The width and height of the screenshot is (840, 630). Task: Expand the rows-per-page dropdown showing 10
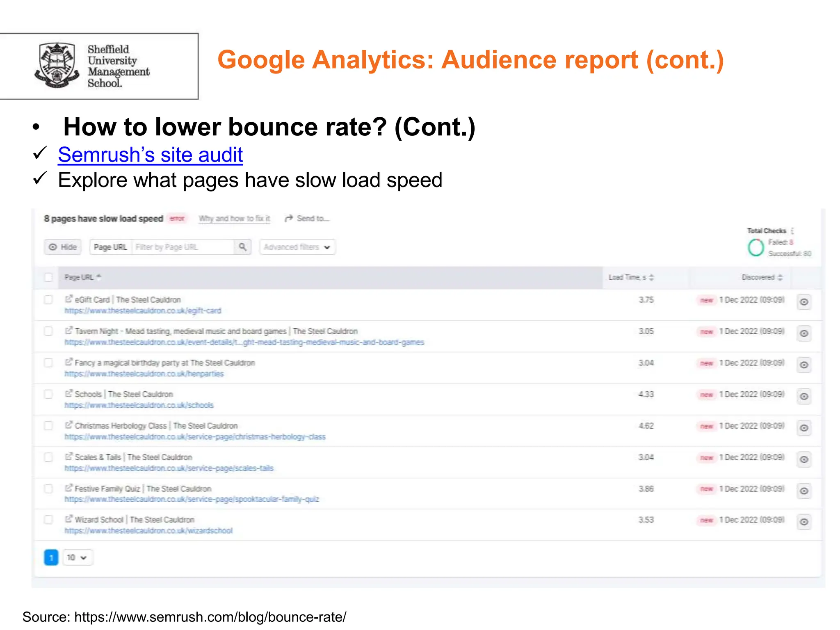[78, 557]
